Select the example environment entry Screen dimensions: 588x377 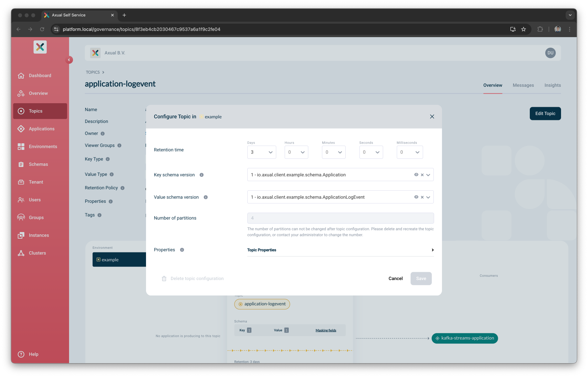(119, 260)
